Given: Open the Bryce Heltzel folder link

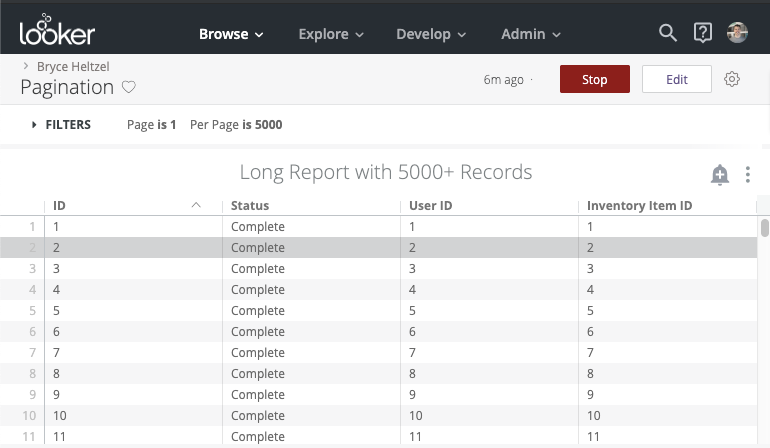Looking at the screenshot, I should pos(73,66).
